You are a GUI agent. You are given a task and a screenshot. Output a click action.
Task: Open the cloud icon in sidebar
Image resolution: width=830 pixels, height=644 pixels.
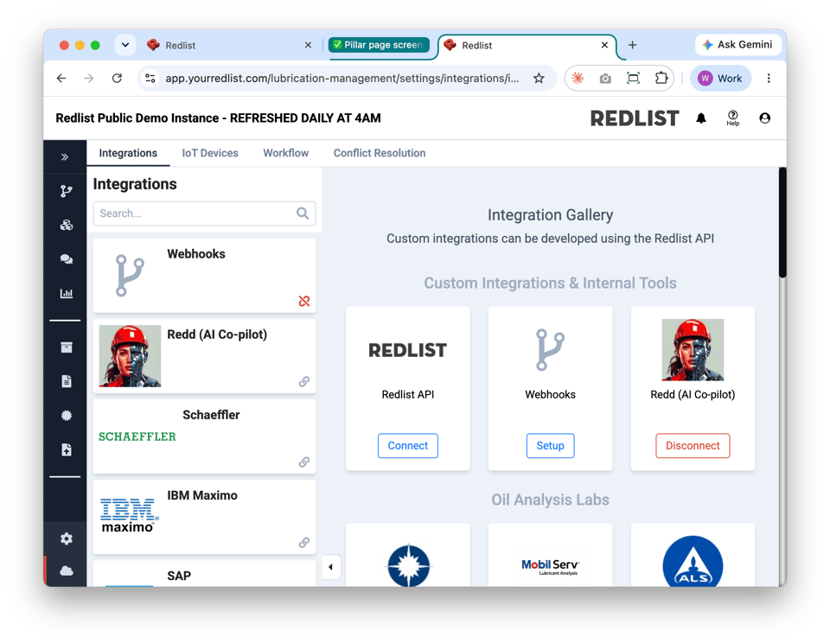(x=67, y=571)
